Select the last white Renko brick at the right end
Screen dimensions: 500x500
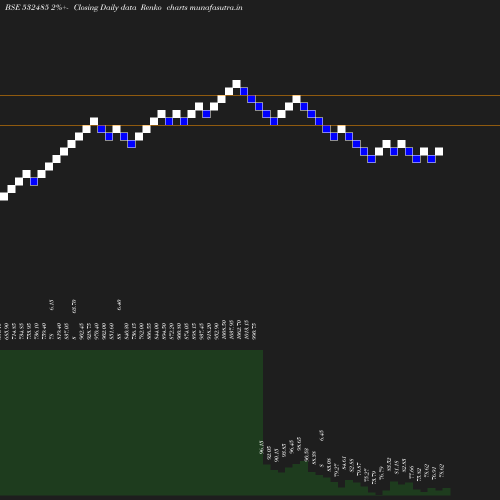coord(439,151)
